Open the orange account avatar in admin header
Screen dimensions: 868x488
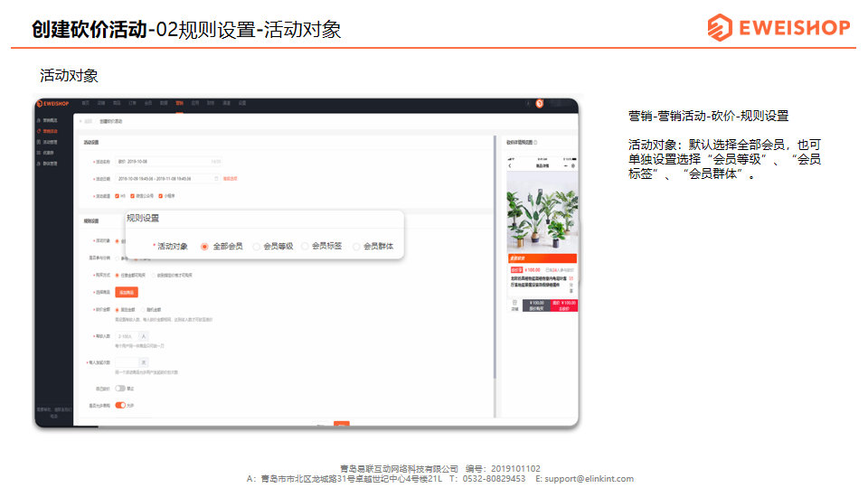(539, 103)
